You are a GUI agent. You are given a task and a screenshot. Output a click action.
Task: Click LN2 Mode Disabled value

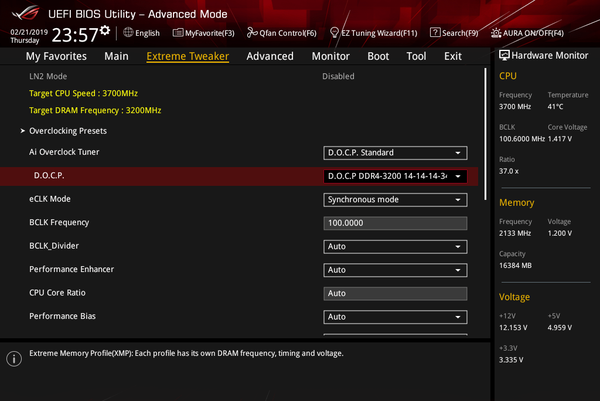pyautogui.click(x=338, y=76)
